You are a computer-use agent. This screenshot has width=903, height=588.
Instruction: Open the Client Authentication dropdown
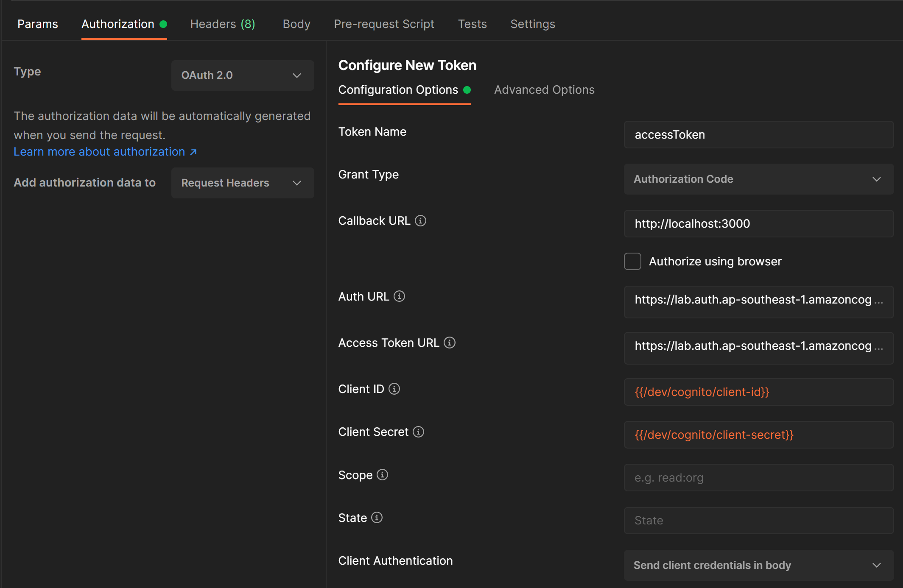(x=759, y=566)
